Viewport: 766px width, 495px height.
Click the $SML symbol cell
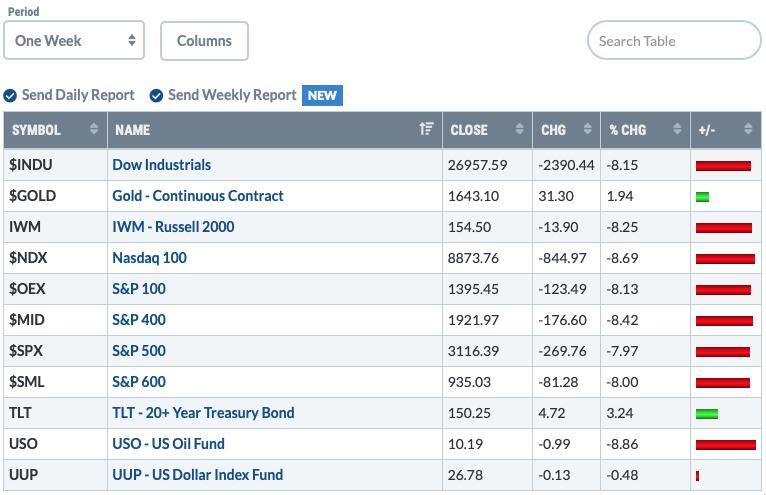[x=55, y=382]
